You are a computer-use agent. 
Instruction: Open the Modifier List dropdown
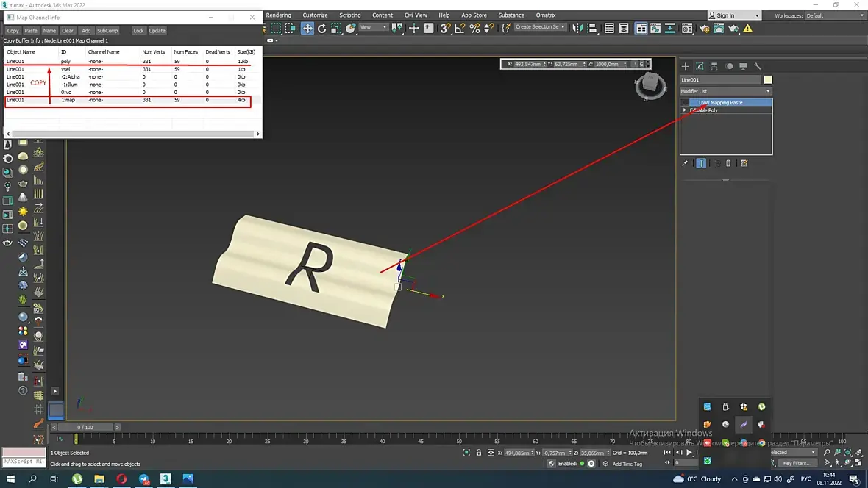(x=725, y=91)
